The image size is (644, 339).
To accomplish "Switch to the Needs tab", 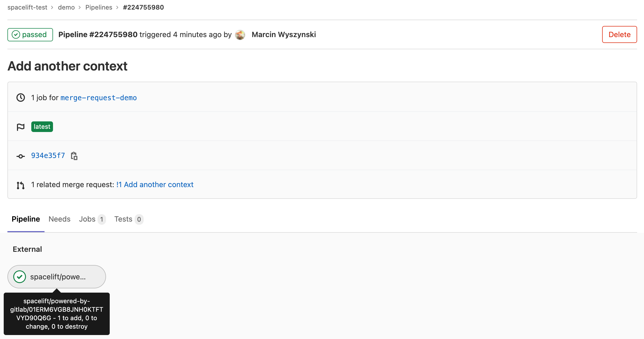I will (59, 219).
